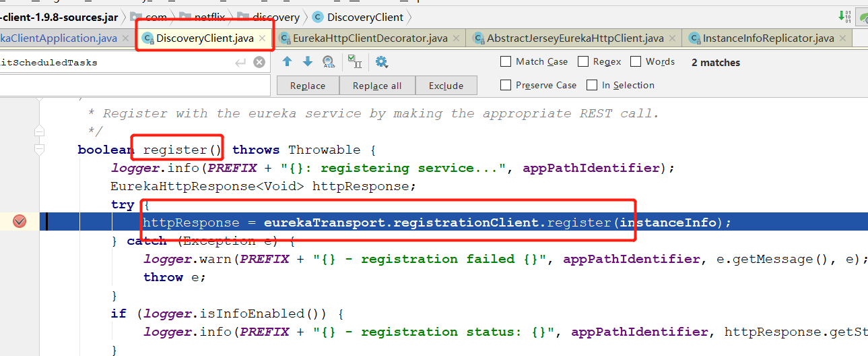This screenshot has width=868, height=356.
Task: Click the Find All occurrences icon
Action: tap(329, 62)
